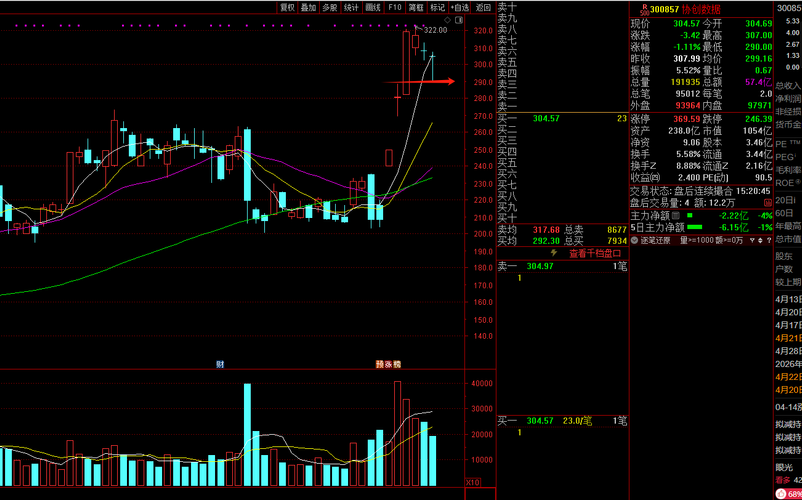Click the 年最高 item in far right panel
The width and height of the screenshot is (802, 500).
(x=788, y=226)
